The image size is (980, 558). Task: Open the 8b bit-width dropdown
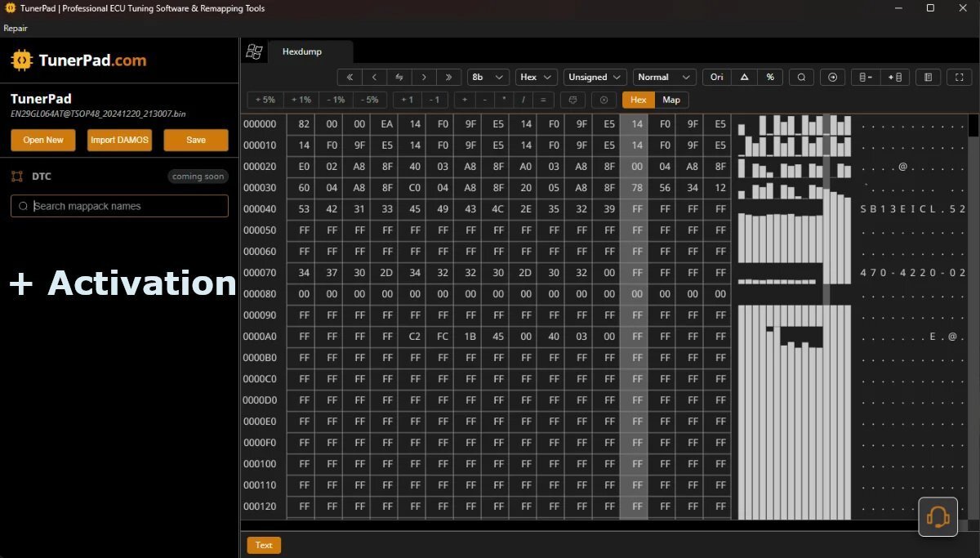488,78
